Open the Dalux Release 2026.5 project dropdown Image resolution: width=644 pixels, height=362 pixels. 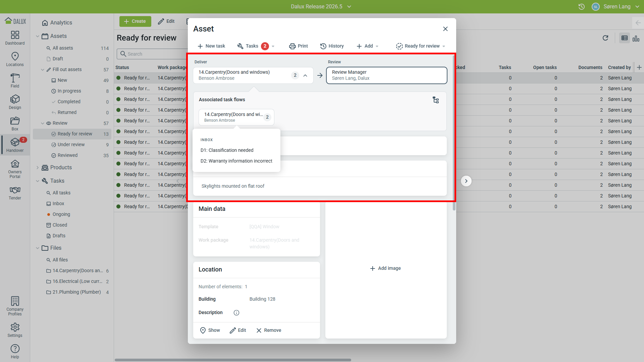321,7
